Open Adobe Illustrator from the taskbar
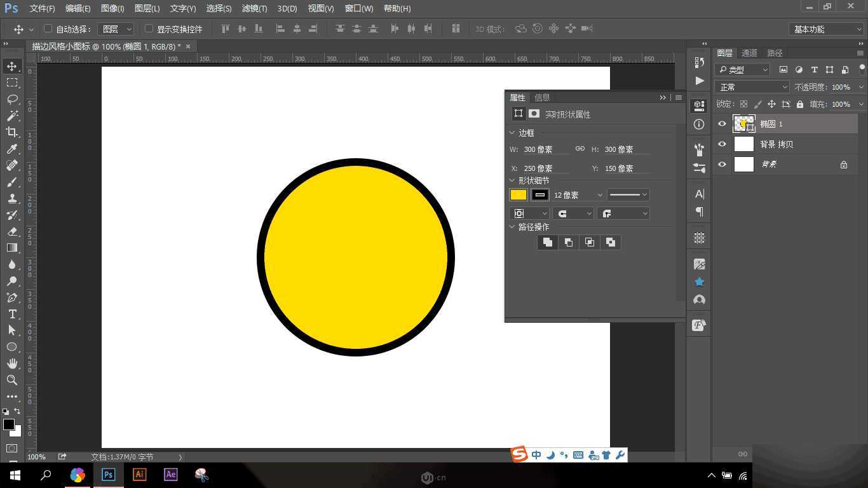This screenshot has width=868, height=488. 139,475
